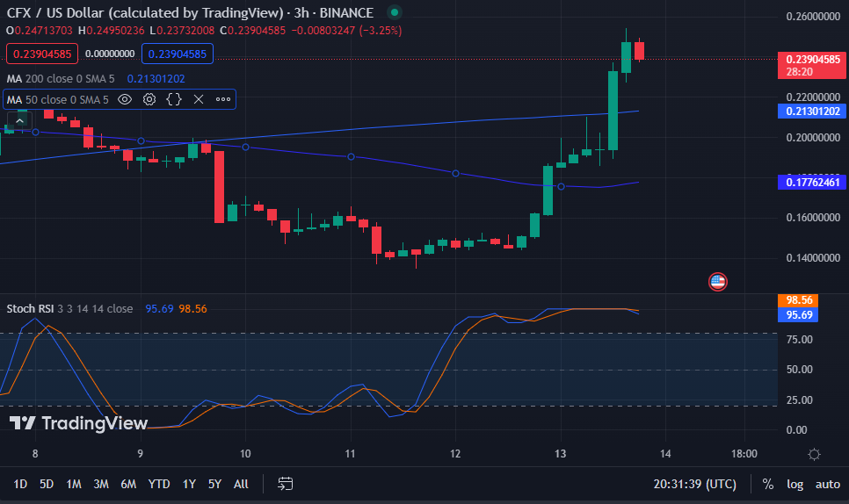Toggle percent scale mode

tap(768, 484)
